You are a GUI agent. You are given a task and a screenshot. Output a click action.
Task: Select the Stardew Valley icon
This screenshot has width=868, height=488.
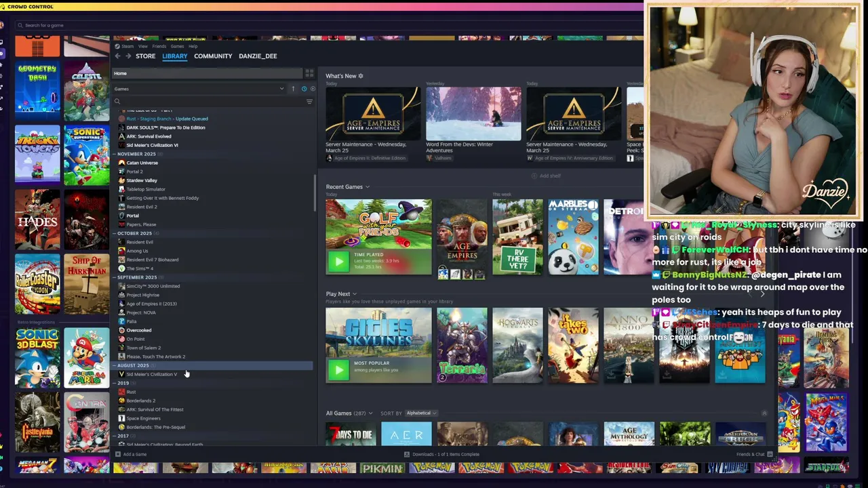tap(121, 180)
